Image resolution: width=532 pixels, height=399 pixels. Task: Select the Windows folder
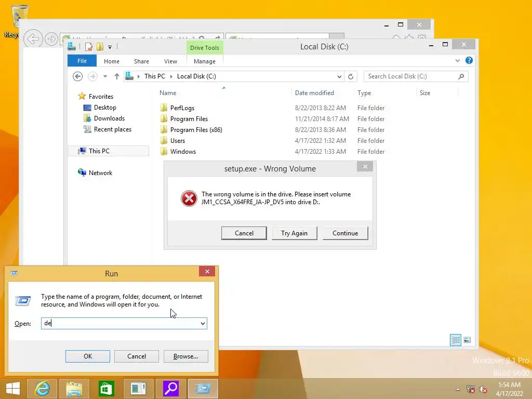coord(183,151)
